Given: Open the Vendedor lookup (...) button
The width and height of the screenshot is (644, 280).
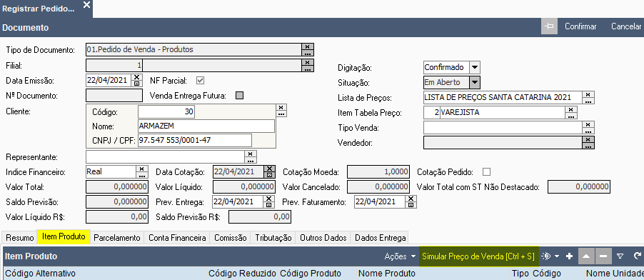Looking at the screenshot, I should pyautogui.click(x=588, y=146).
